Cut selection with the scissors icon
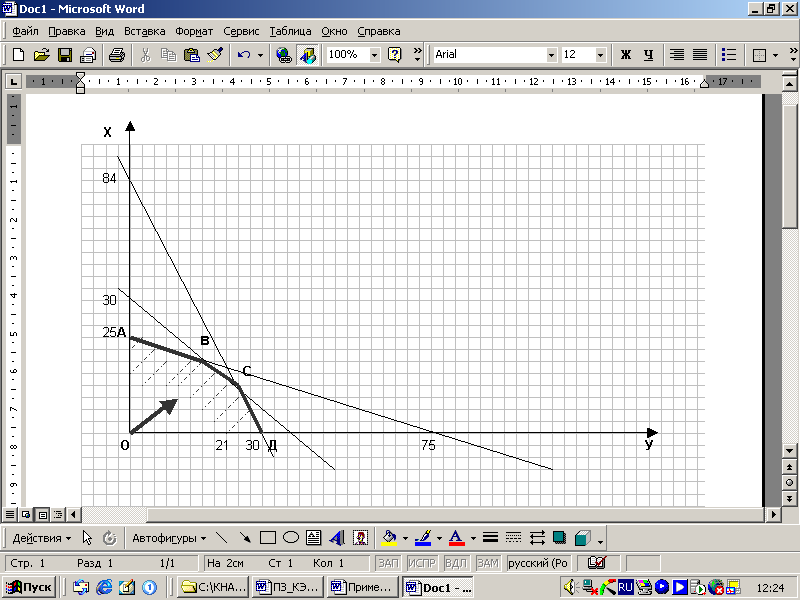The width and height of the screenshot is (800, 600). [145, 55]
